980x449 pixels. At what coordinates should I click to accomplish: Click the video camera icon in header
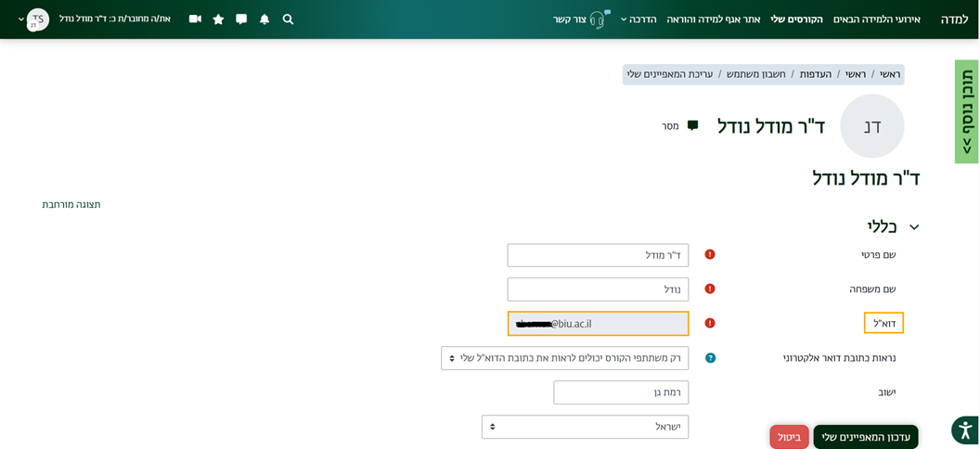195,19
